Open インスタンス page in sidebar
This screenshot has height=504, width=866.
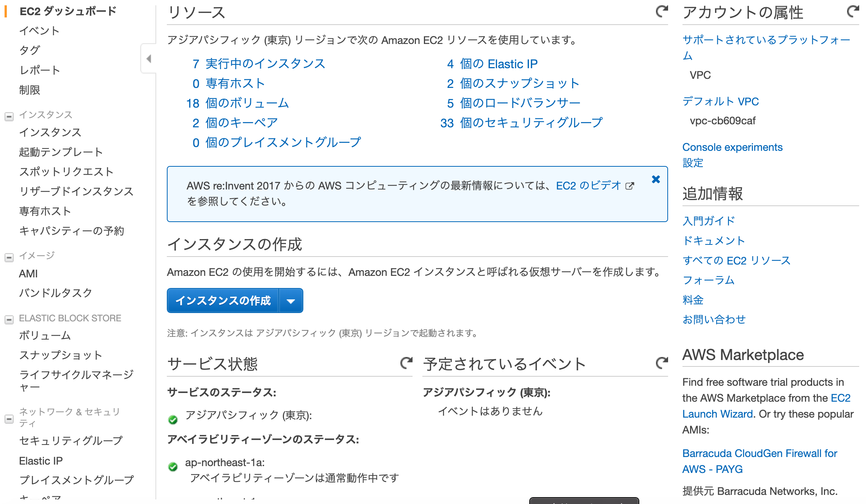pyautogui.click(x=50, y=132)
